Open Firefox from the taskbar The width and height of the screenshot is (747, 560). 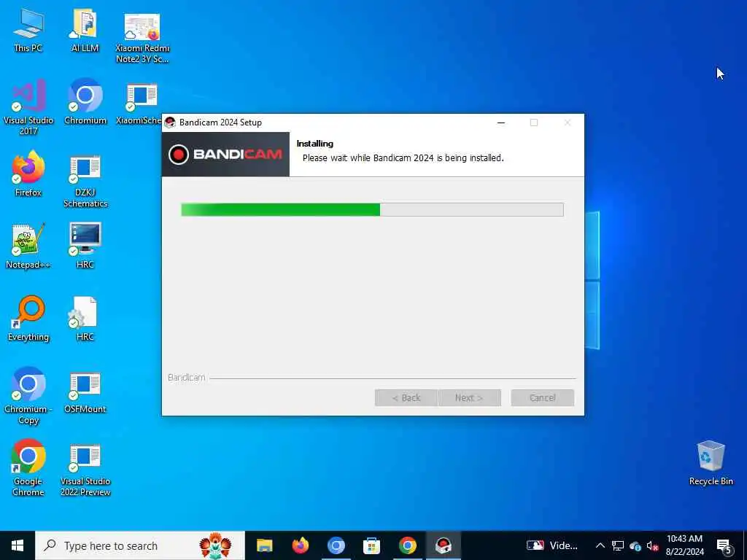[x=300, y=545]
